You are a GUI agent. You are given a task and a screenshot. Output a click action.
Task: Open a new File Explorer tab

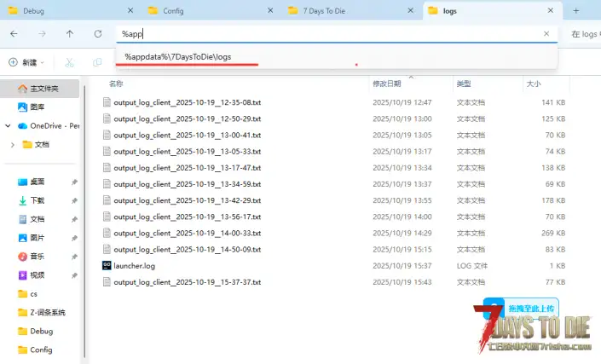(576, 10)
